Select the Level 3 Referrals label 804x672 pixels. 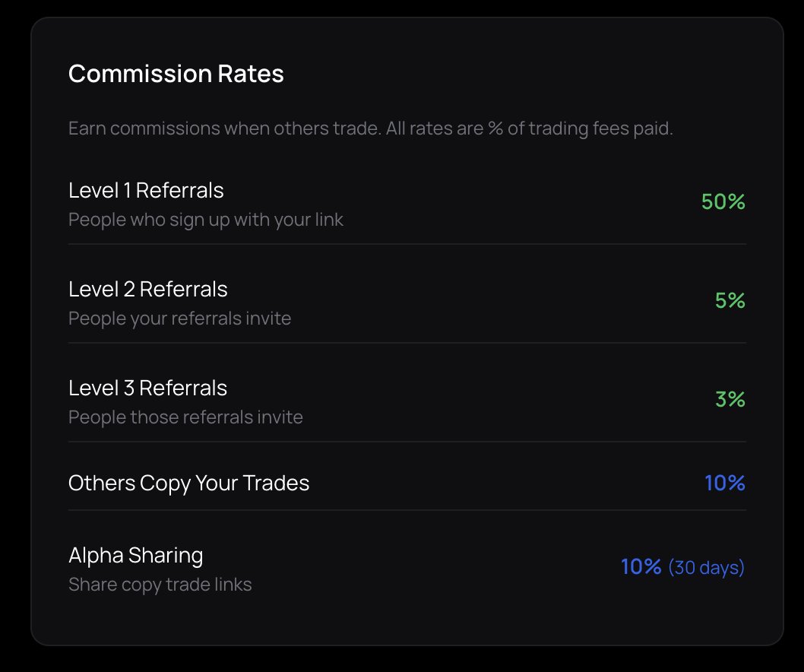tap(147, 388)
